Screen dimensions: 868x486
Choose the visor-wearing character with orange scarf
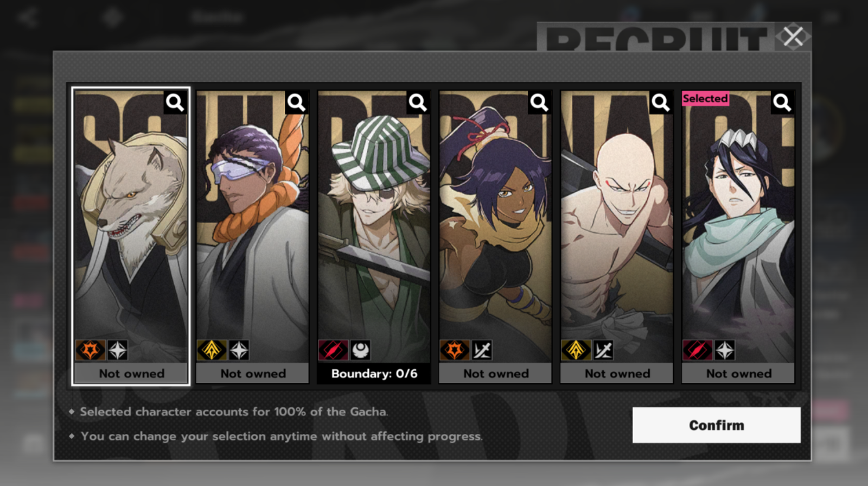(252, 236)
